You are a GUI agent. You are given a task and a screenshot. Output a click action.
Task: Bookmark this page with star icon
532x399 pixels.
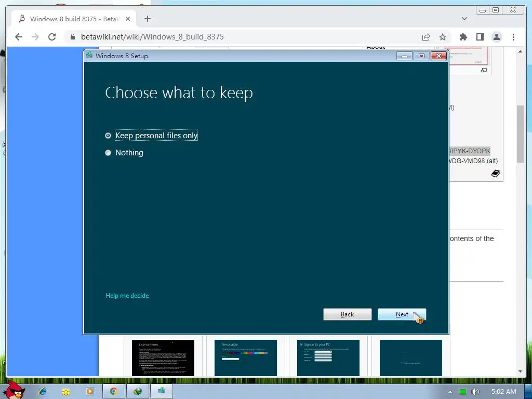pyautogui.click(x=443, y=37)
